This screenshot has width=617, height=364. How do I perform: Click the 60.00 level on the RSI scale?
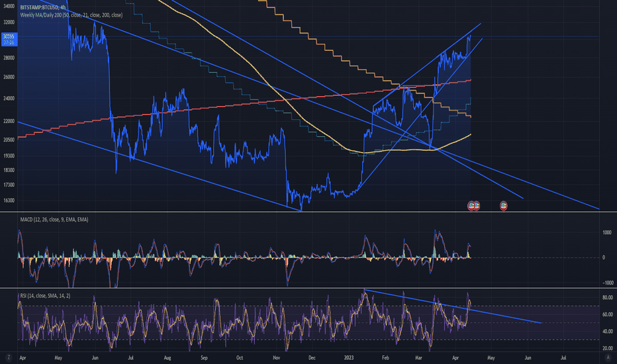(x=608, y=314)
